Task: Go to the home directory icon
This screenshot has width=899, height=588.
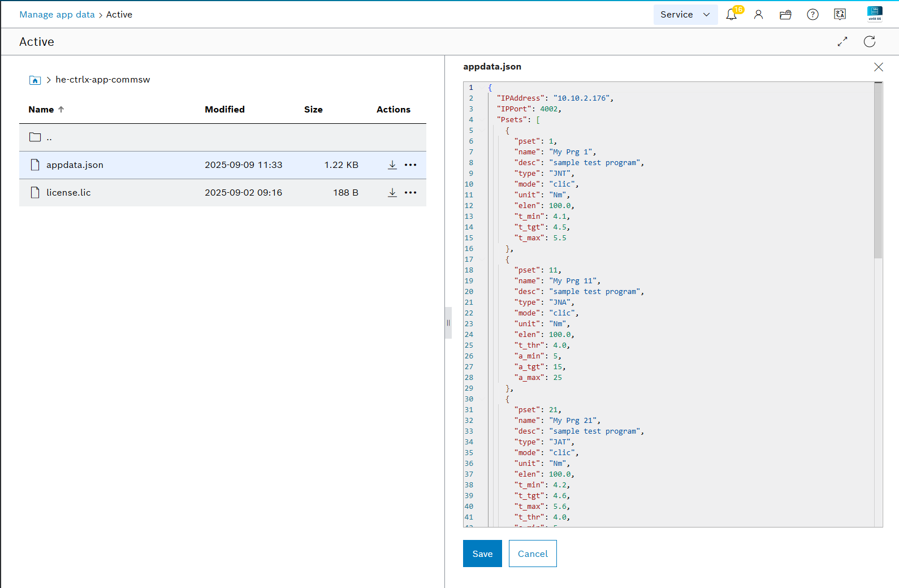Action: point(35,80)
